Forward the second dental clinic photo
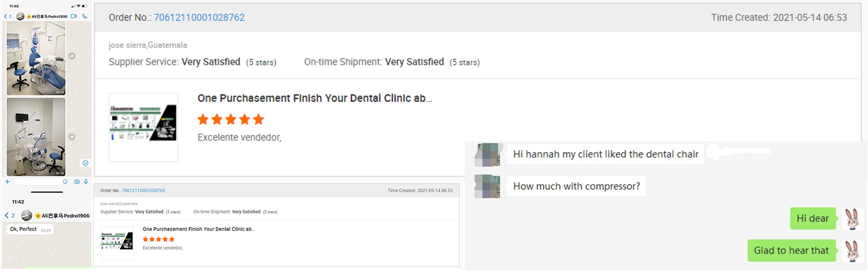This screenshot has height=272, width=868. click(x=72, y=137)
